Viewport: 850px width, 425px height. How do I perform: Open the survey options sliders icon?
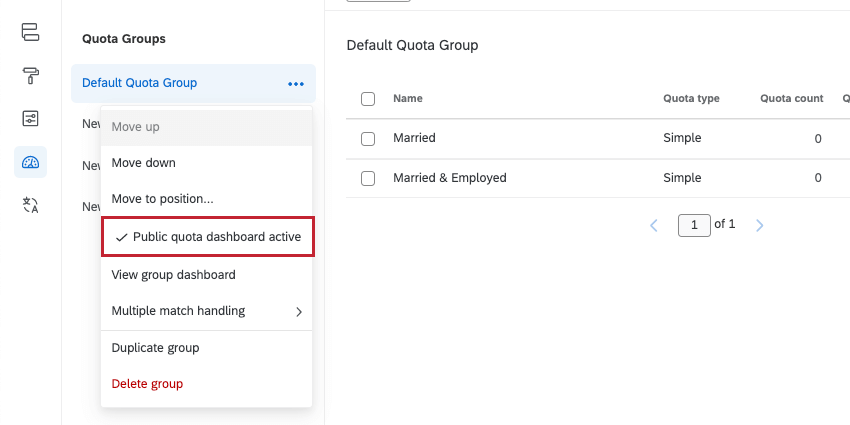tap(30, 119)
